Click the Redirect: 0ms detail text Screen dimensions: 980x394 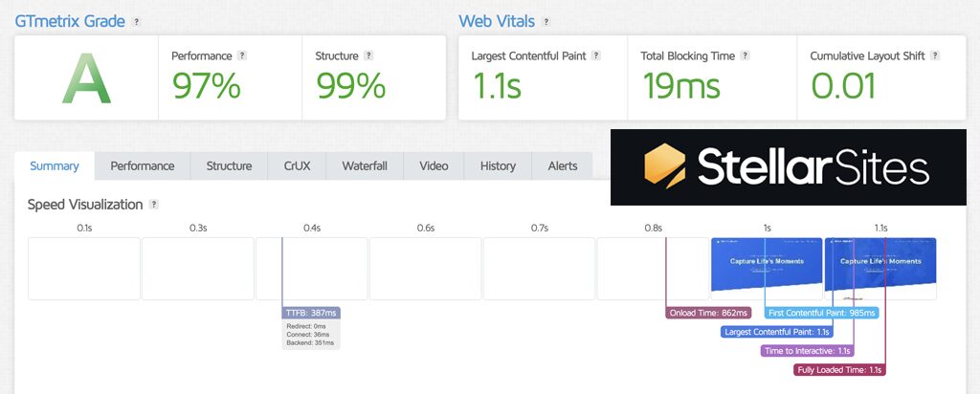tap(306, 326)
